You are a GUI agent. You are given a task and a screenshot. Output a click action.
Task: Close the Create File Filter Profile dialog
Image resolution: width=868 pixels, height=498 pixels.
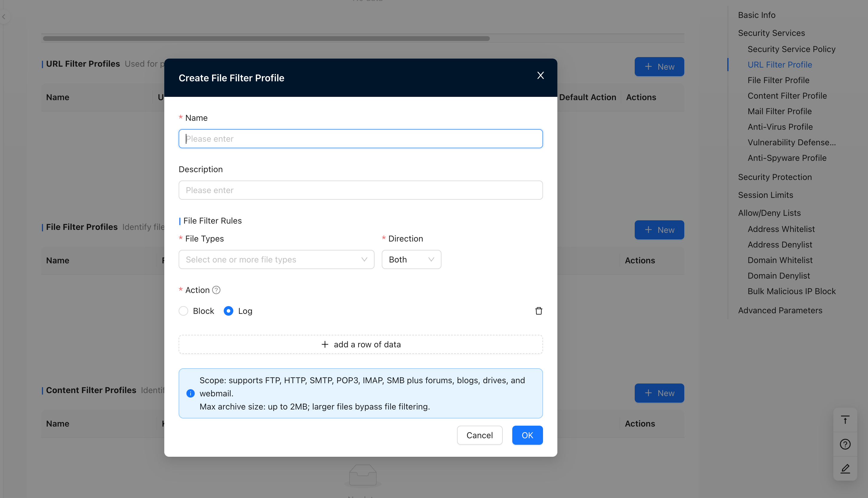pos(540,75)
